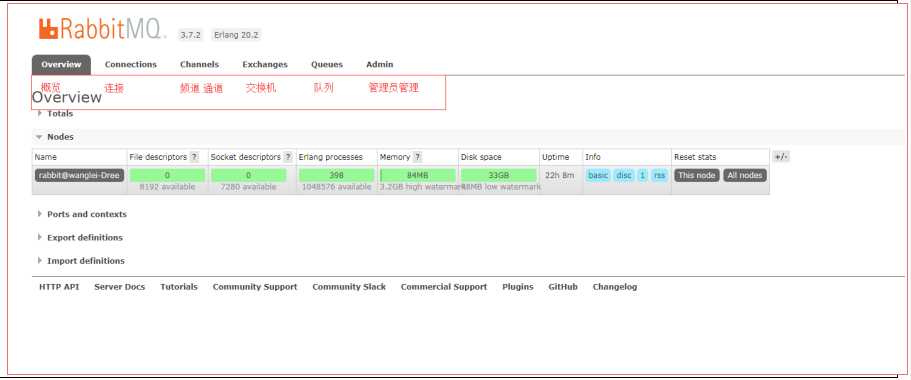This screenshot has height=380, width=911.
Task: Open the Tutorials link
Action: tap(179, 287)
